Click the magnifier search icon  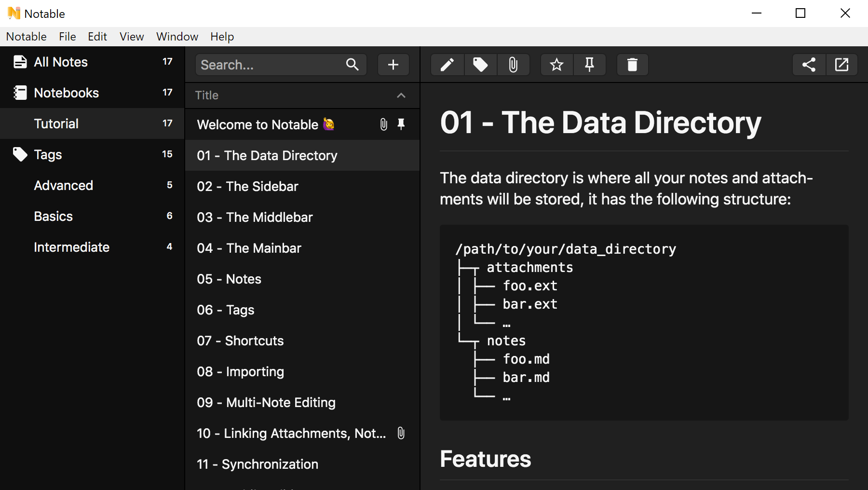coord(353,65)
